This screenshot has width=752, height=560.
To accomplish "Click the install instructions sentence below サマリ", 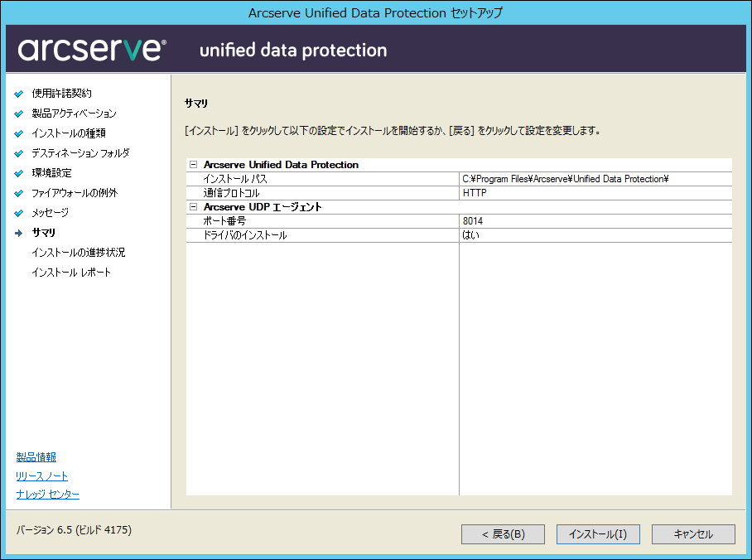I will [x=393, y=131].
